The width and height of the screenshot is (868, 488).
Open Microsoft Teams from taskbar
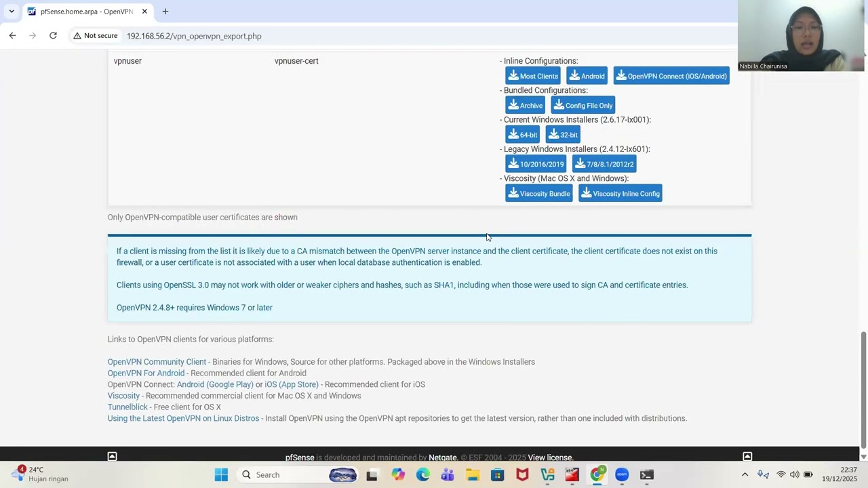coord(448,475)
